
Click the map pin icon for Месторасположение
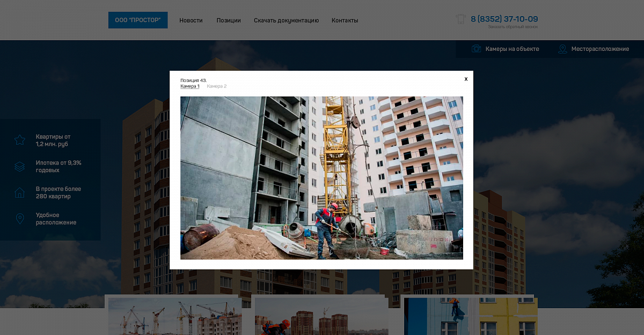(x=562, y=49)
